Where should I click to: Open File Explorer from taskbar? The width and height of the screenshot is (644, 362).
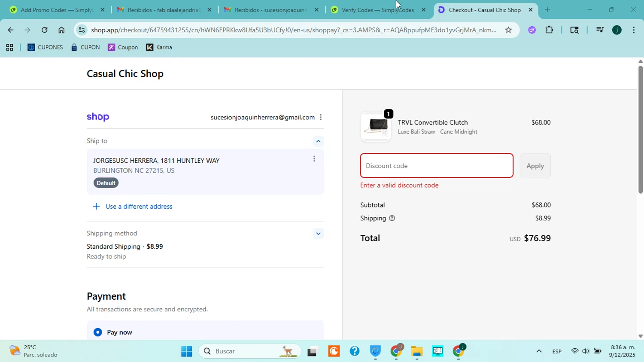[x=416, y=351]
